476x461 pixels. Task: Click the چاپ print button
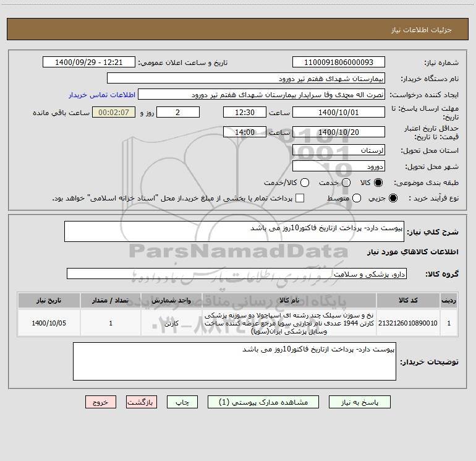point(182,402)
